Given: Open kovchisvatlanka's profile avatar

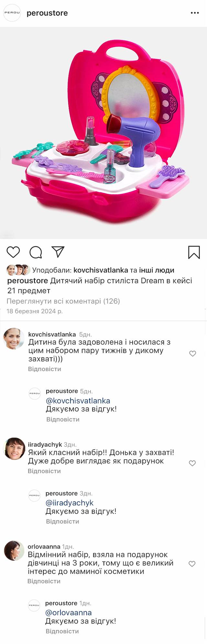Looking at the screenshot, I should 14,338.
